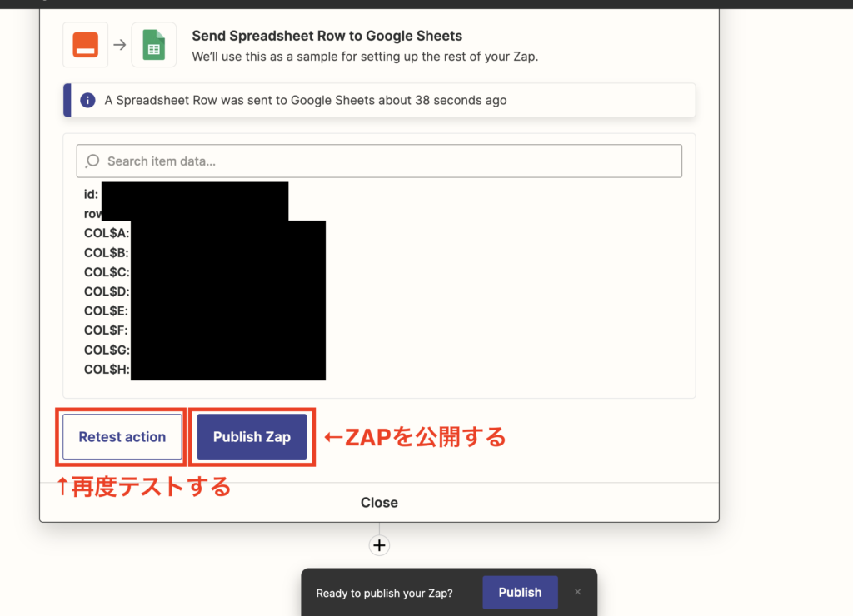Click the orange trigger app icon

[x=86, y=45]
